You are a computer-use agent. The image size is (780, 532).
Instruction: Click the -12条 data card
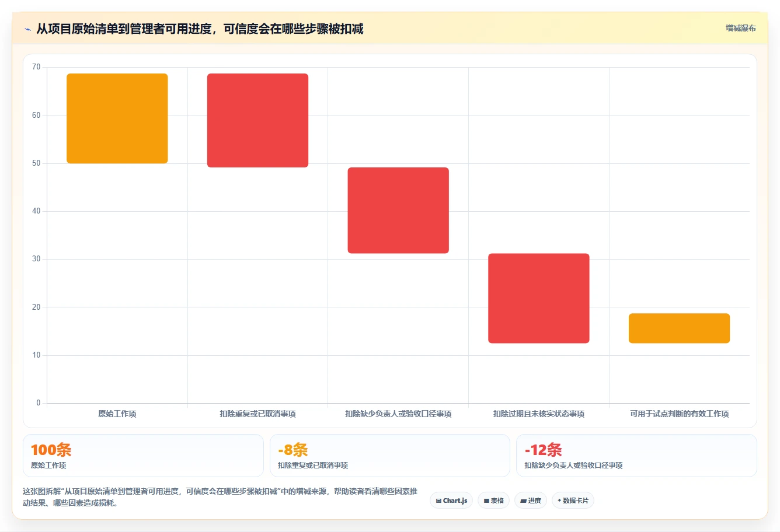coord(636,456)
